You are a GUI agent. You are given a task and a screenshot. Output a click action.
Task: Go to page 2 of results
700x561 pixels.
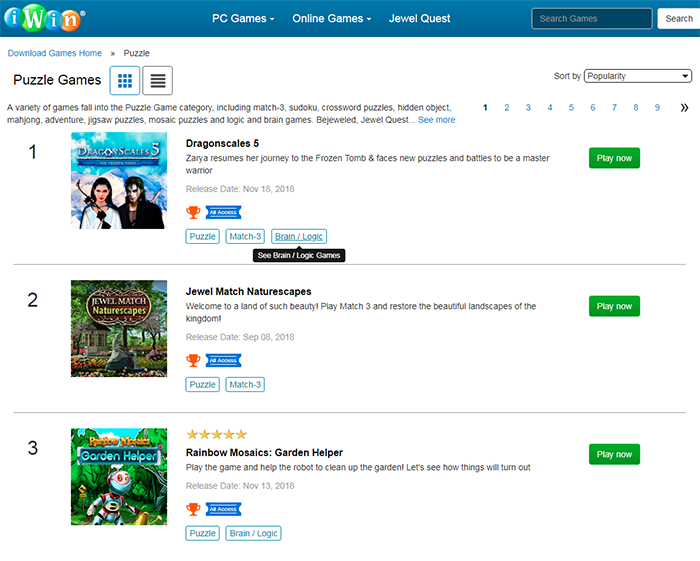click(x=507, y=108)
